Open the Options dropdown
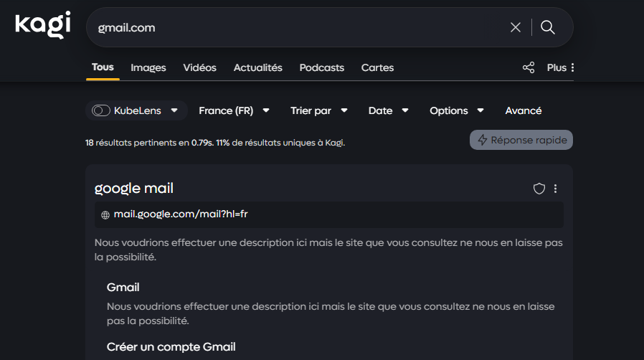 [x=456, y=110]
